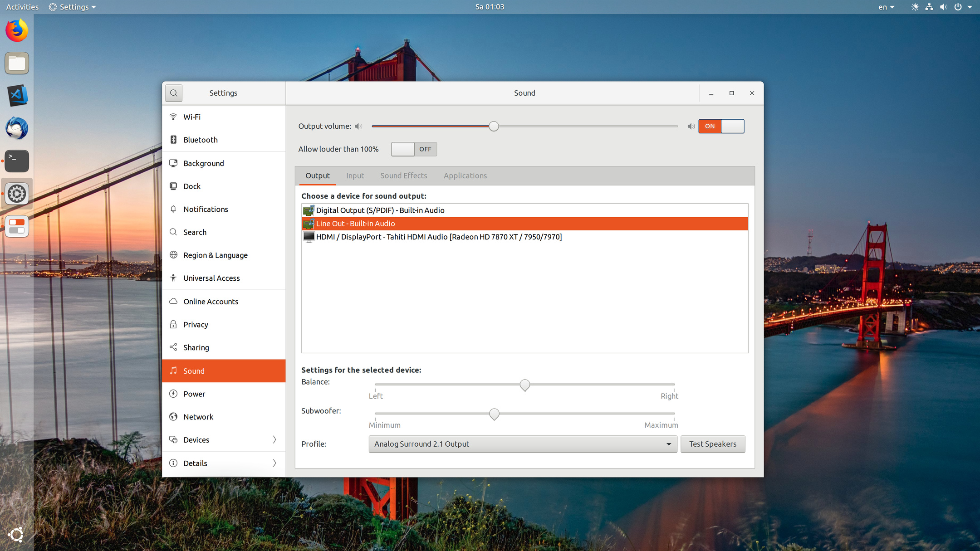Click the search magnifier icon in Settings
This screenshot has height=551, width=980.
(174, 93)
